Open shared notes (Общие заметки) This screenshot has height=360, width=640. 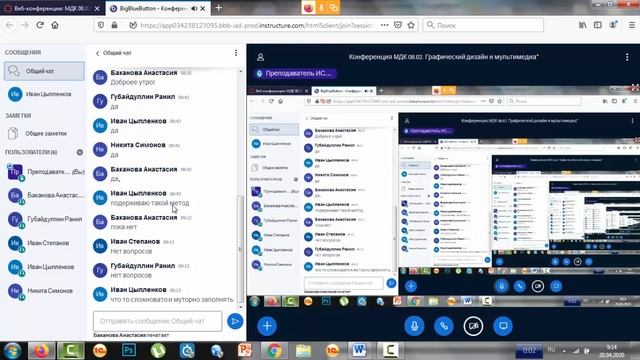(44, 133)
